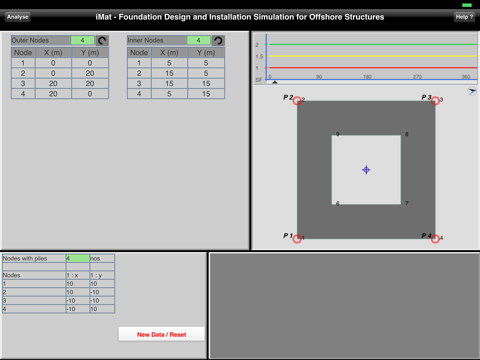Select Outer Nodes node 3 Y cell

90,84
